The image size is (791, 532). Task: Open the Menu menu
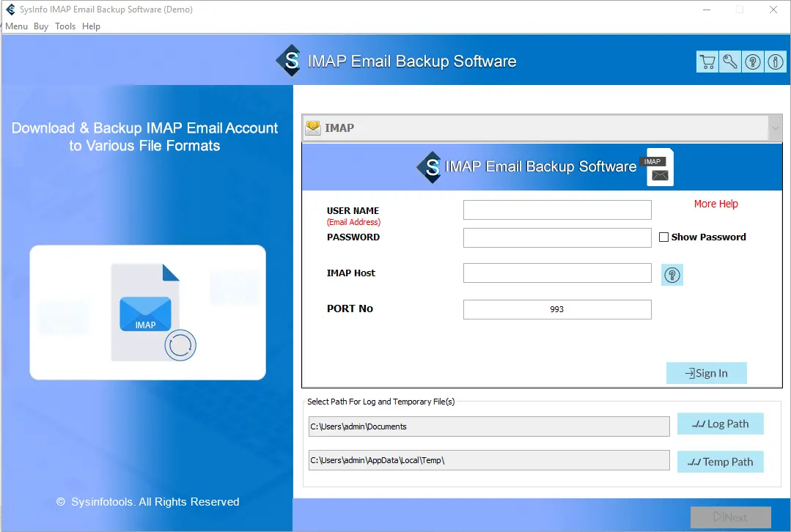(16, 26)
